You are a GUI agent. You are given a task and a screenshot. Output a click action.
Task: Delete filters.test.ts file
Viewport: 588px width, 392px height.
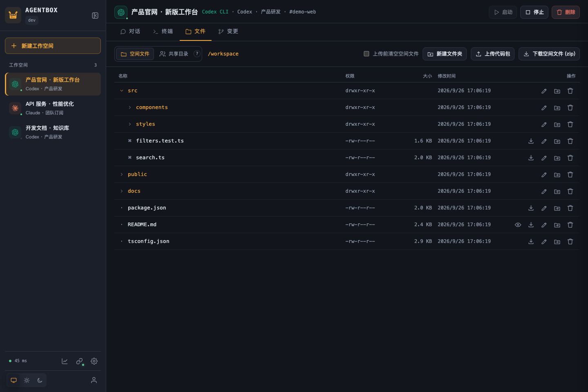point(570,141)
